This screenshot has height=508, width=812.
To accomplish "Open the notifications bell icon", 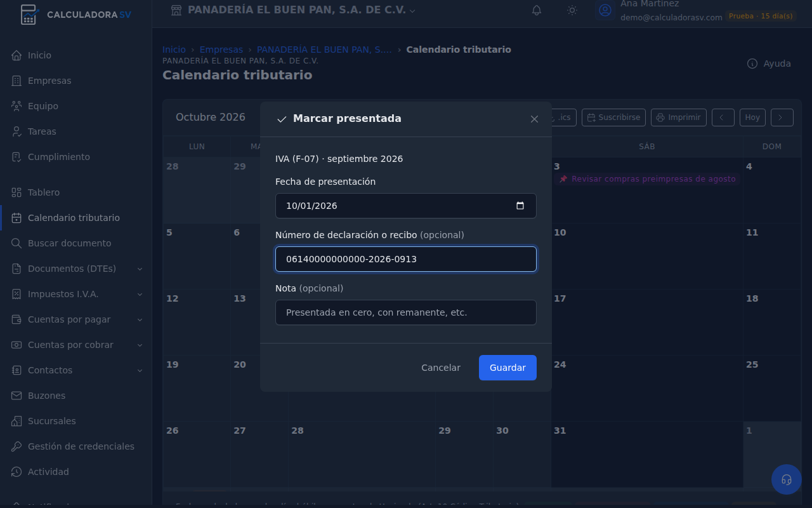I will [x=537, y=10].
